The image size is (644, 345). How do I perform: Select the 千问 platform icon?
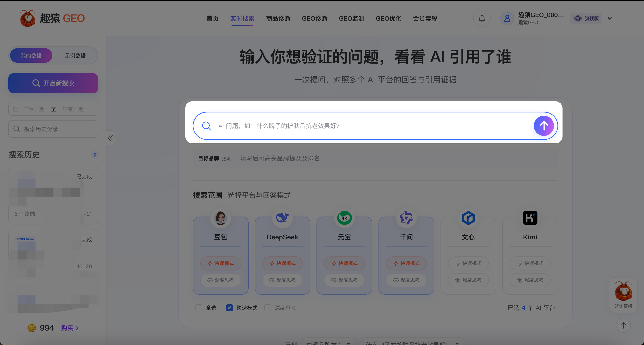click(406, 218)
